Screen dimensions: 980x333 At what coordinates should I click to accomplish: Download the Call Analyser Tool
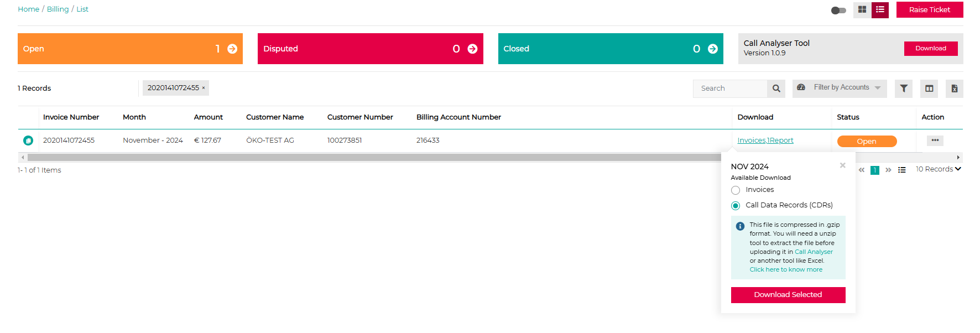pyautogui.click(x=931, y=49)
